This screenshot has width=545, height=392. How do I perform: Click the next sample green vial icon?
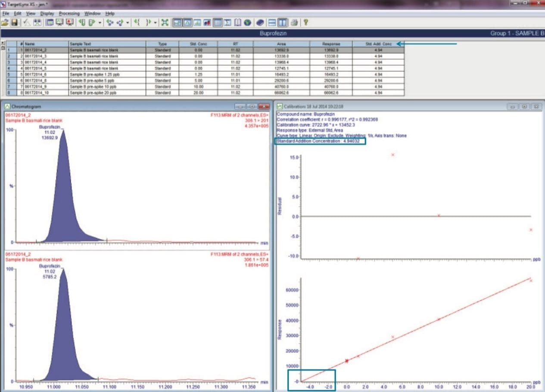[91, 22]
